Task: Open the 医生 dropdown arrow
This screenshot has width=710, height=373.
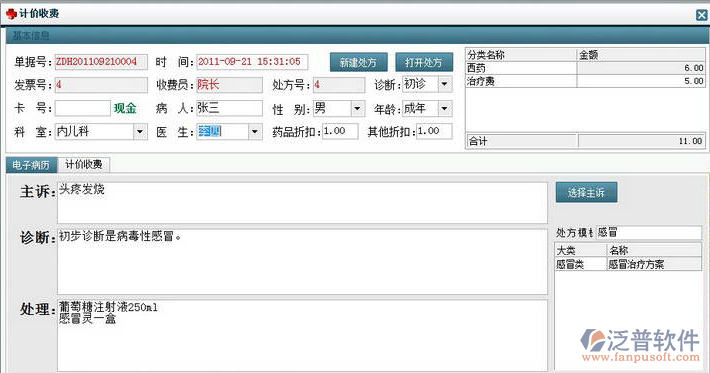Action: [x=254, y=132]
